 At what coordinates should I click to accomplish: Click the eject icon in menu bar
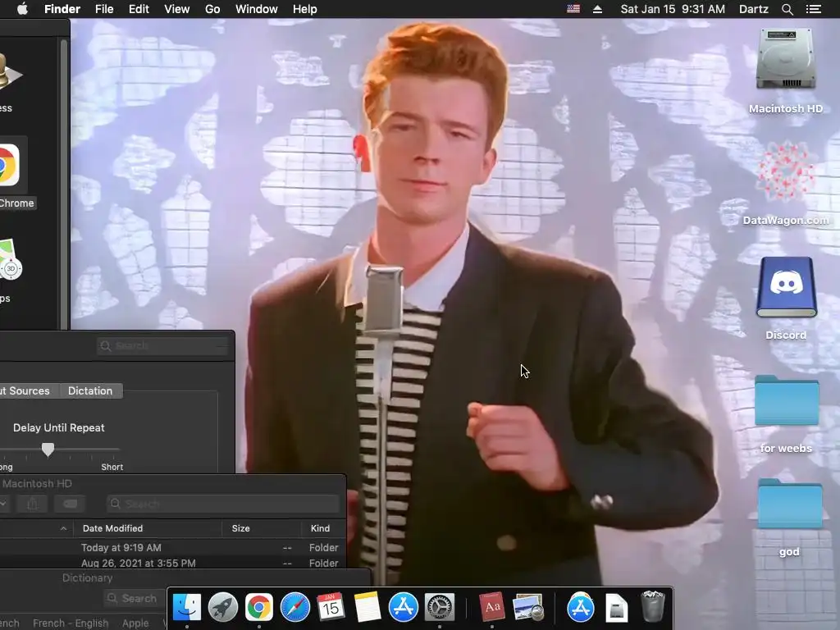point(597,9)
